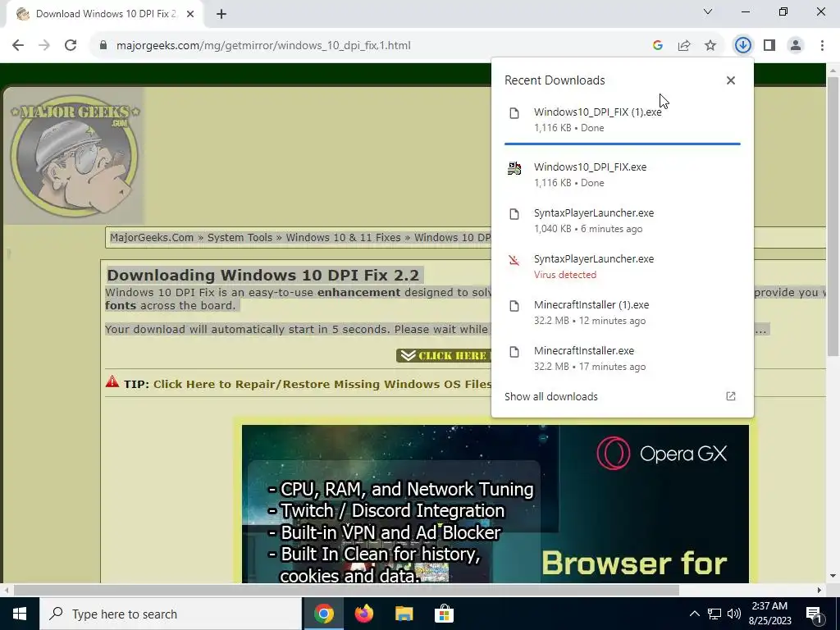The width and height of the screenshot is (840, 630).
Task: Click the horizontal page scrollbar
Action: [346, 590]
